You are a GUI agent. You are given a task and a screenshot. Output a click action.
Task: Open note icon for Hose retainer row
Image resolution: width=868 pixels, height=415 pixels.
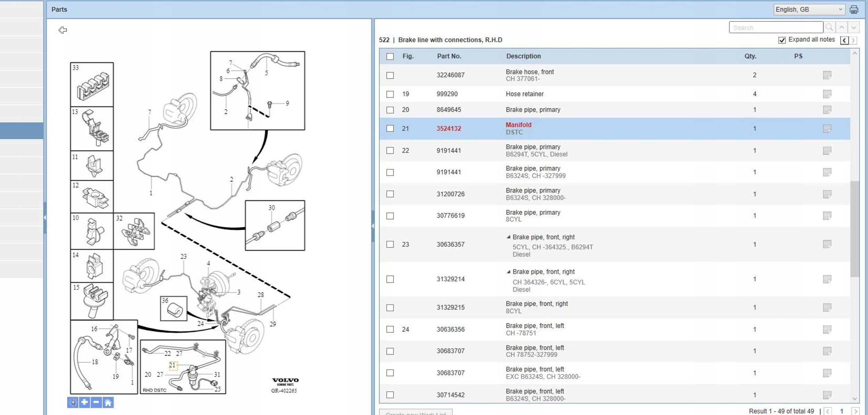pyautogui.click(x=827, y=94)
